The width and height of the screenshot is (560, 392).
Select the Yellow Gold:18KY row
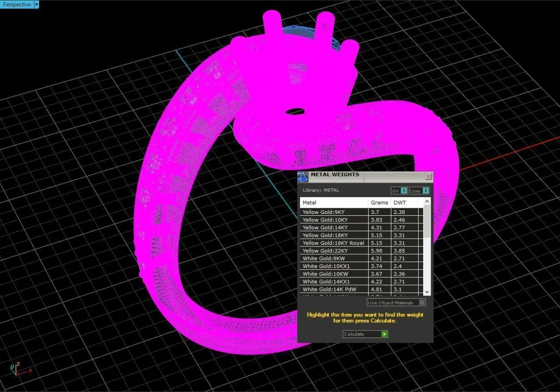pos(362,235)
